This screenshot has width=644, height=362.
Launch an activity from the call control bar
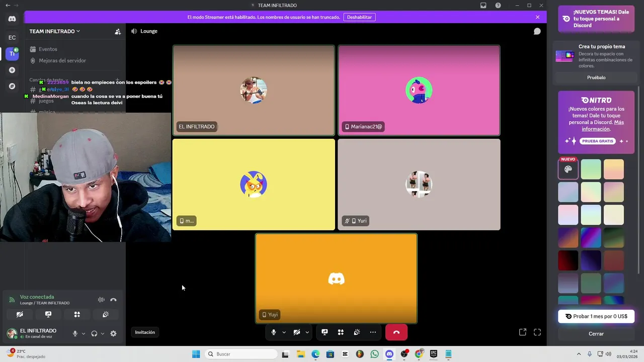(341, 332)
